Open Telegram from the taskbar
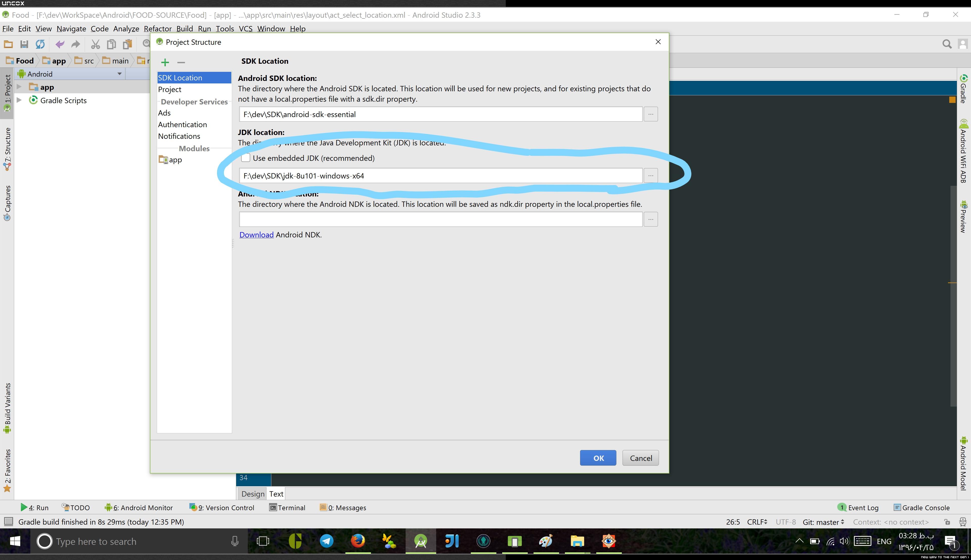 tap(326, 541)
